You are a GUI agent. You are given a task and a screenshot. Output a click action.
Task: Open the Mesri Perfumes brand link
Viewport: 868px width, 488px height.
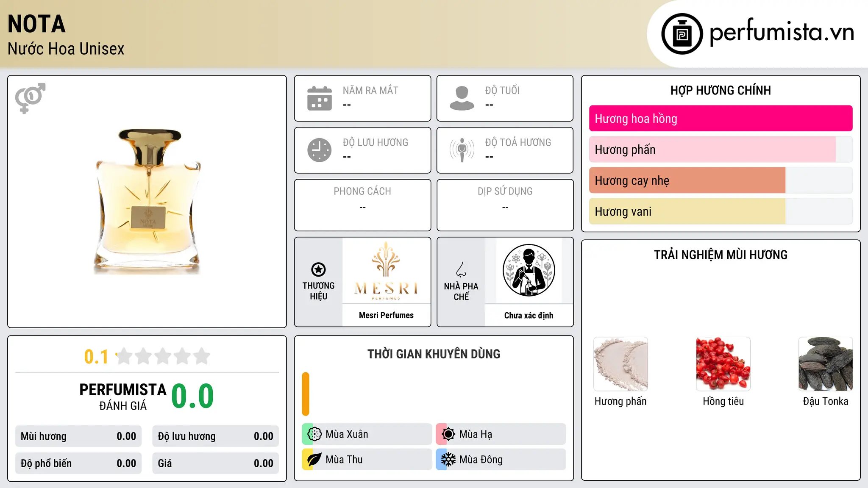[386, 315]
